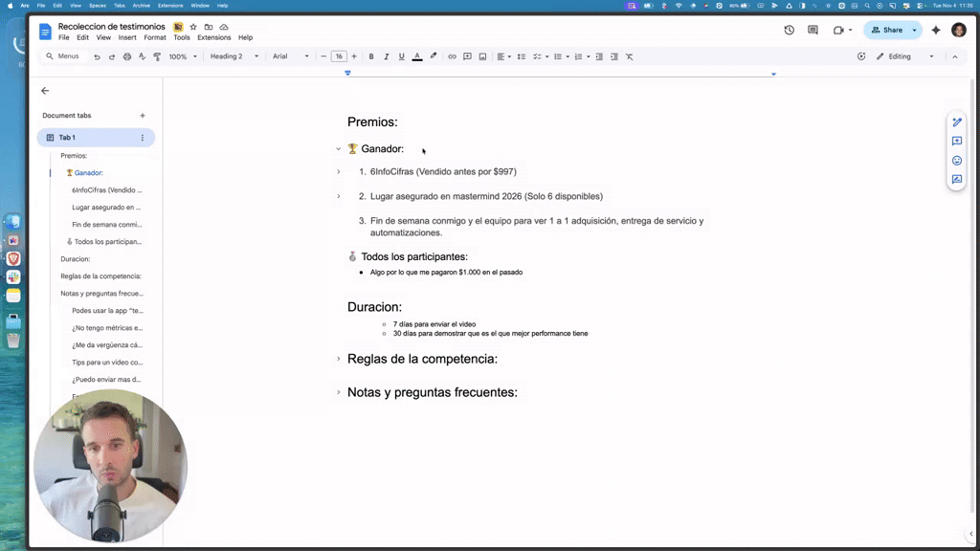Open Tab 1 options menu

coord(143,138)
